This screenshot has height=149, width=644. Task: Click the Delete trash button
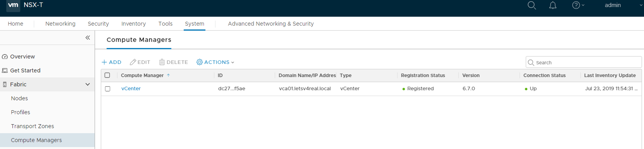click(174, 62)
